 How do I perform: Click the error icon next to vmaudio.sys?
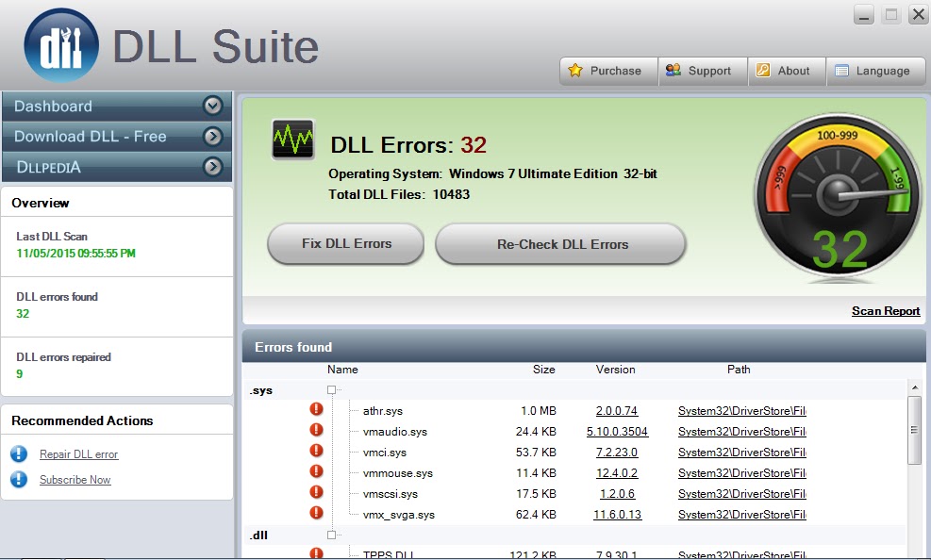tap(317, 430)
